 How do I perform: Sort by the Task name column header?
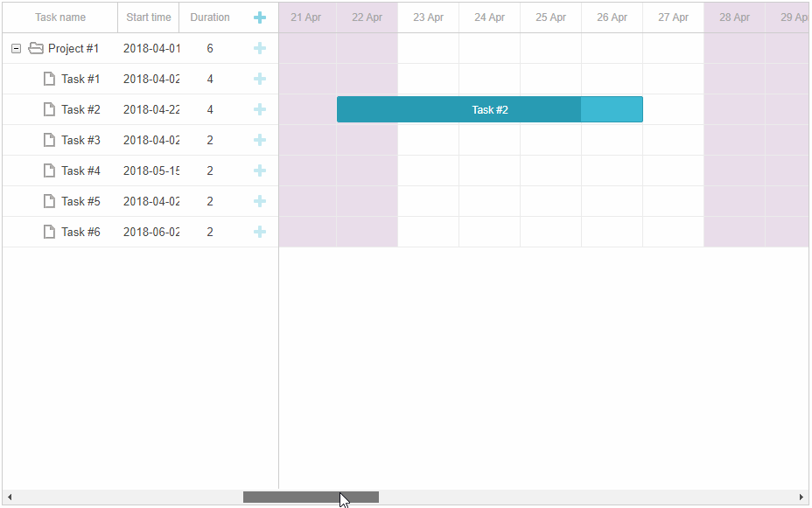(x=60, y=17)
